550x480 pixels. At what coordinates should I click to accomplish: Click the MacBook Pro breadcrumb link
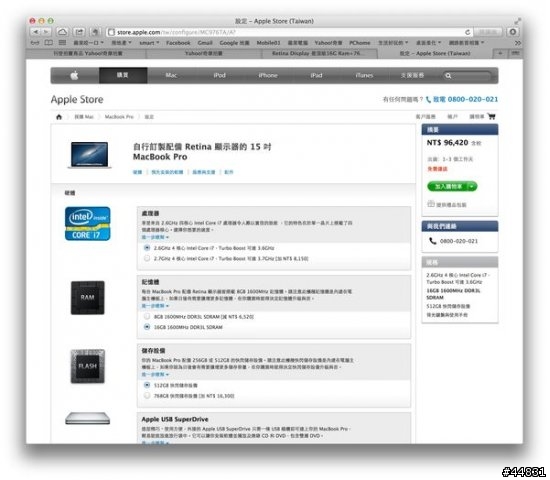pyautogui.click(x=119, y=117)
